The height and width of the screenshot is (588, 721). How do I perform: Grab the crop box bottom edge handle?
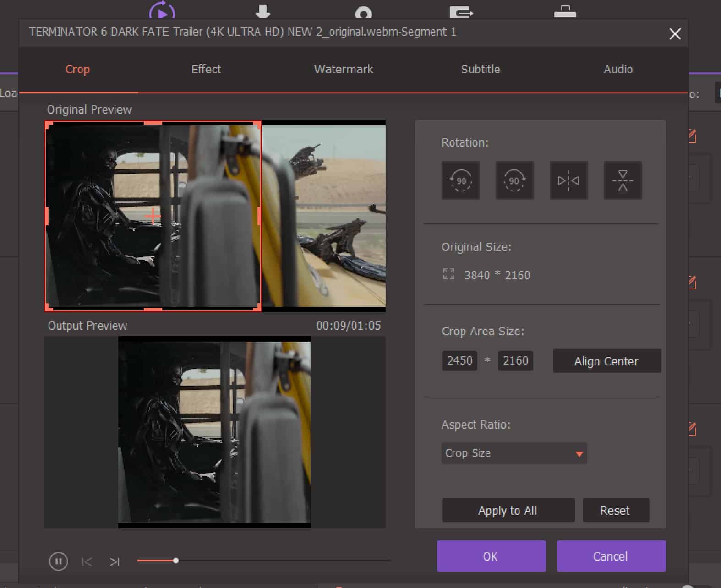153,310
